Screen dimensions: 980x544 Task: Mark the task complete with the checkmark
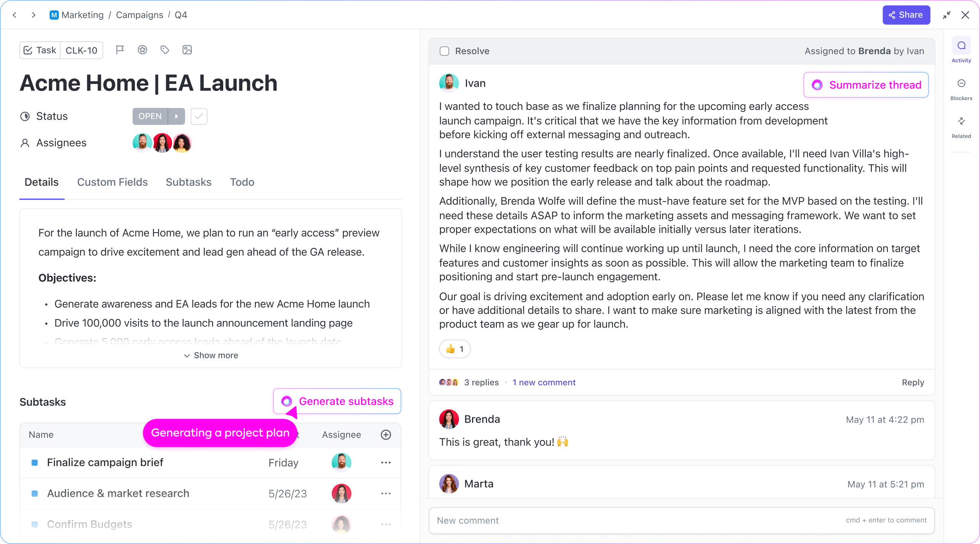[x=199, y=116]
